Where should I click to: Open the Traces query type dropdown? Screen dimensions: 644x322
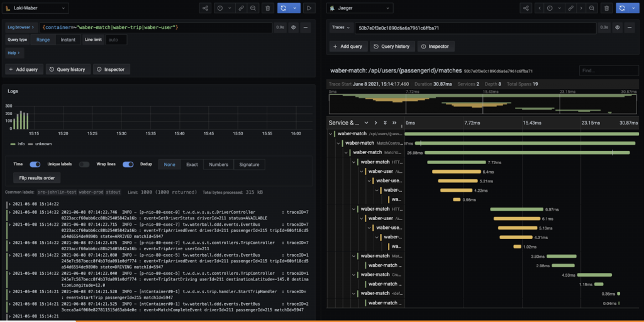[341, 28]
